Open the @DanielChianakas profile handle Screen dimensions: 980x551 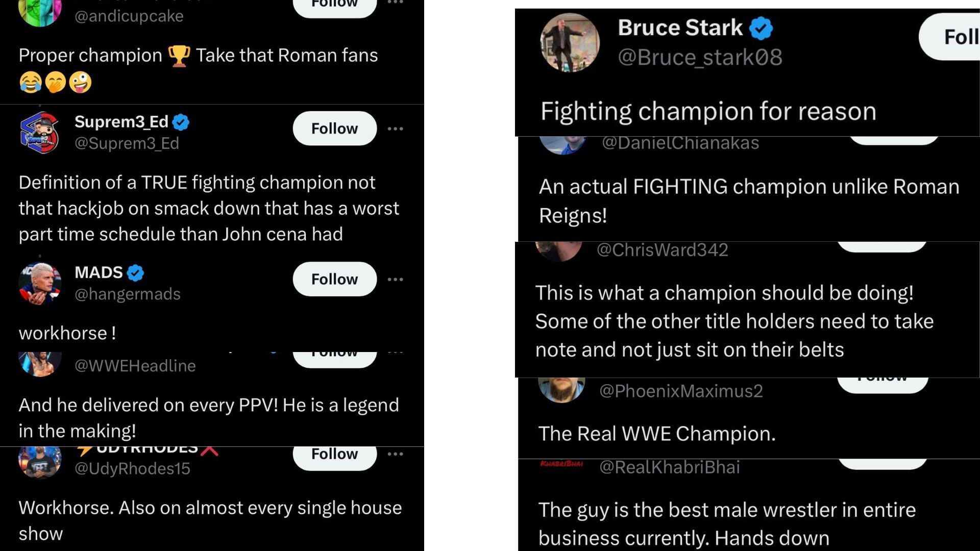point(680,143)
